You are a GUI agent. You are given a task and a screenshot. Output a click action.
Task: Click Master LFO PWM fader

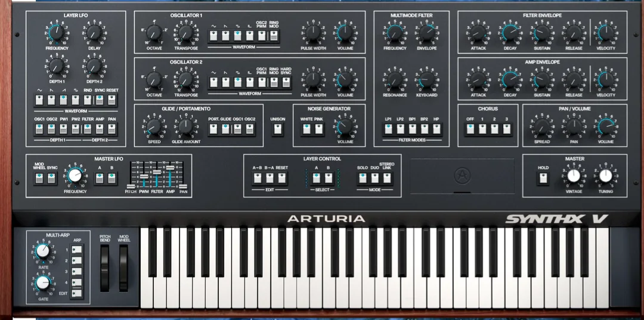[x=144, y=176]
